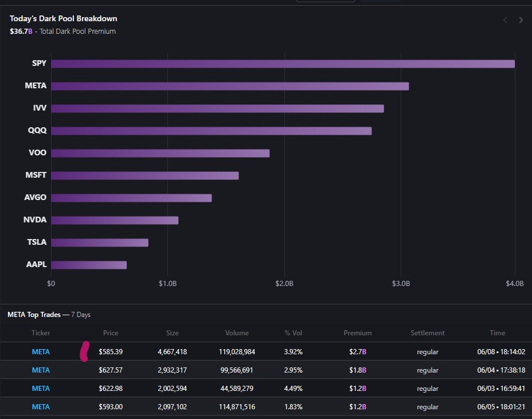
Task: Click the SPY dark pool bar
Action: [283, 64]
